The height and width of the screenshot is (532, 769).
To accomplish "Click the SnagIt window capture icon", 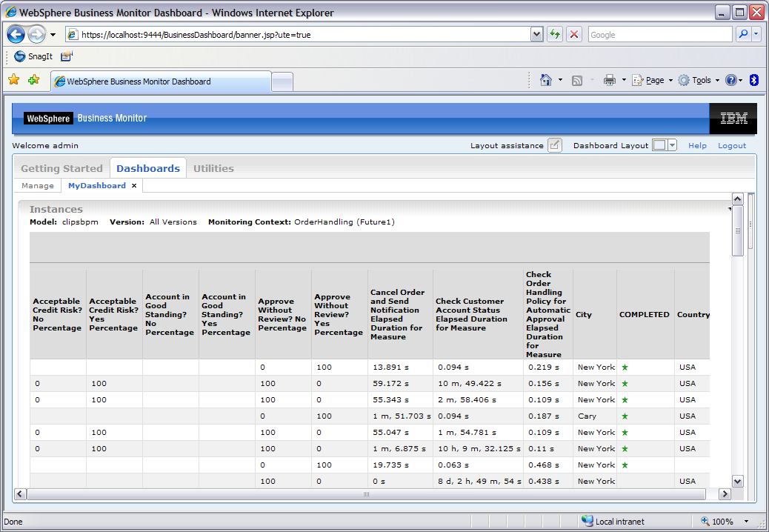I will pos(66,56).
